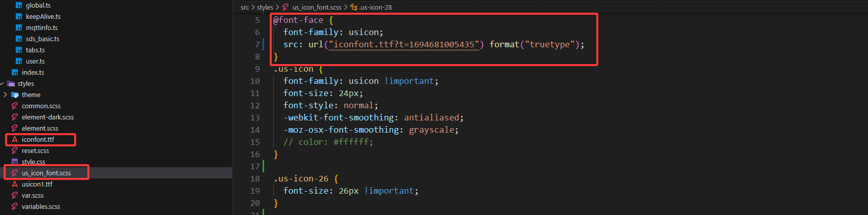
Task: Click the styles folder icon
Action: coord(11,83)
